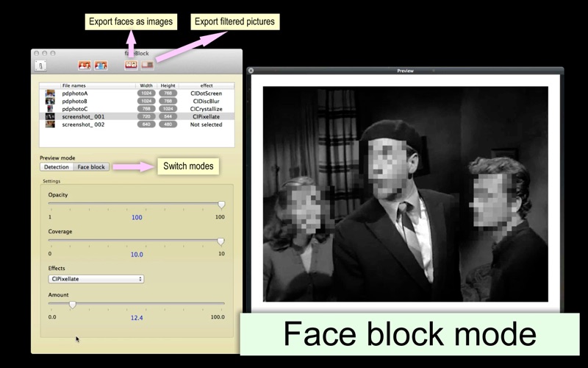Click the pdphotoA thumbnail

50,93
